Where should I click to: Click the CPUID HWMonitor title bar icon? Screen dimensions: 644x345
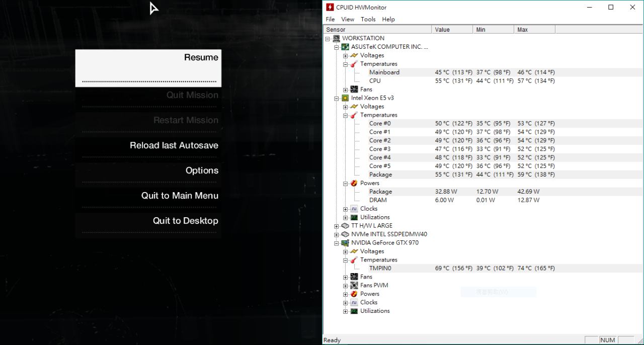[x=330, y=7]
